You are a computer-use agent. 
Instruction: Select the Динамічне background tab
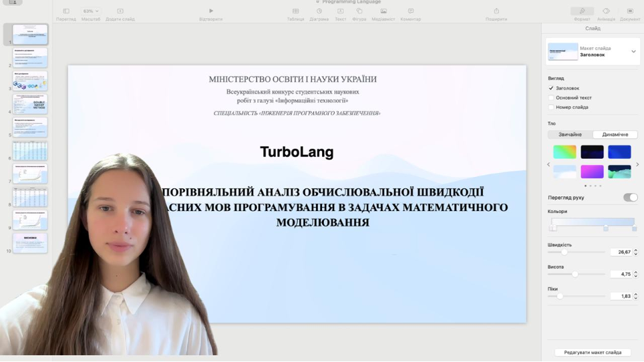[615, 135]
